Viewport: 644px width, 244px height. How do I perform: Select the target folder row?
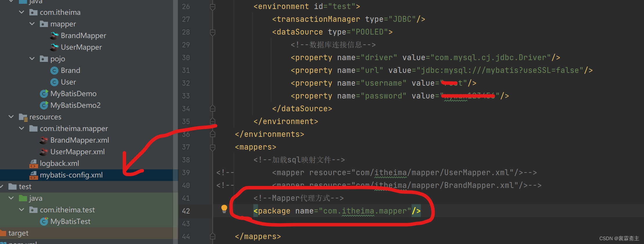pos(89,233)
